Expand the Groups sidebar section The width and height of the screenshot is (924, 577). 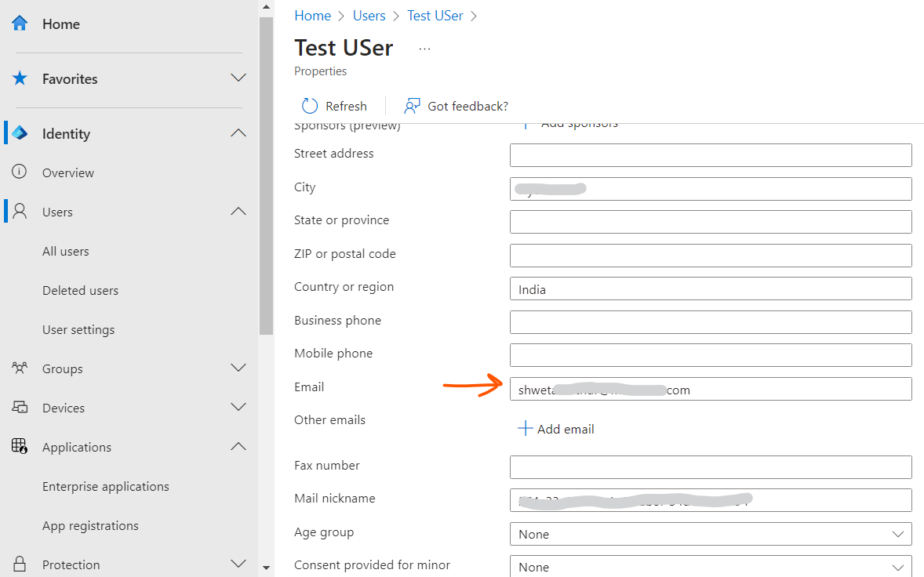(238, 368)
